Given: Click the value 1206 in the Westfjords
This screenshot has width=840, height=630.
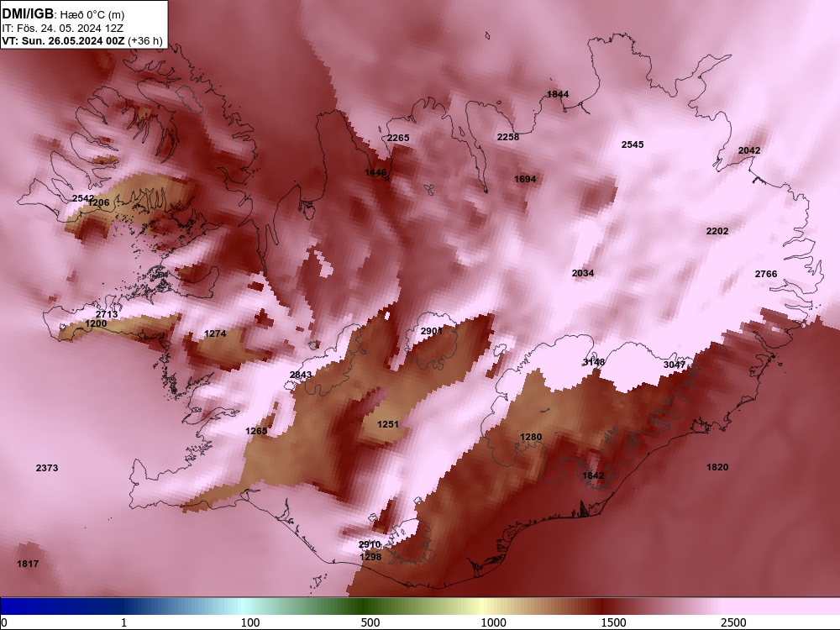Looking at the screenshot, I should pos(99,202).
